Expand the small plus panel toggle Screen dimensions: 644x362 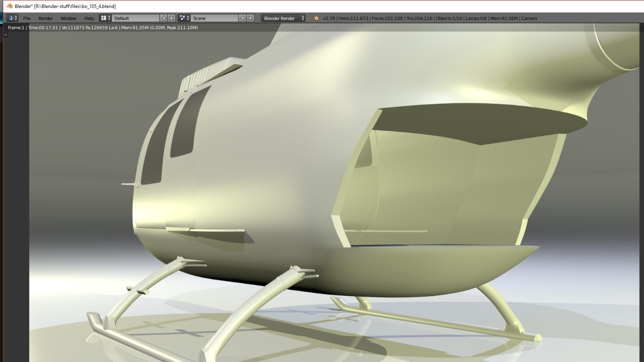tap(6, 35)
